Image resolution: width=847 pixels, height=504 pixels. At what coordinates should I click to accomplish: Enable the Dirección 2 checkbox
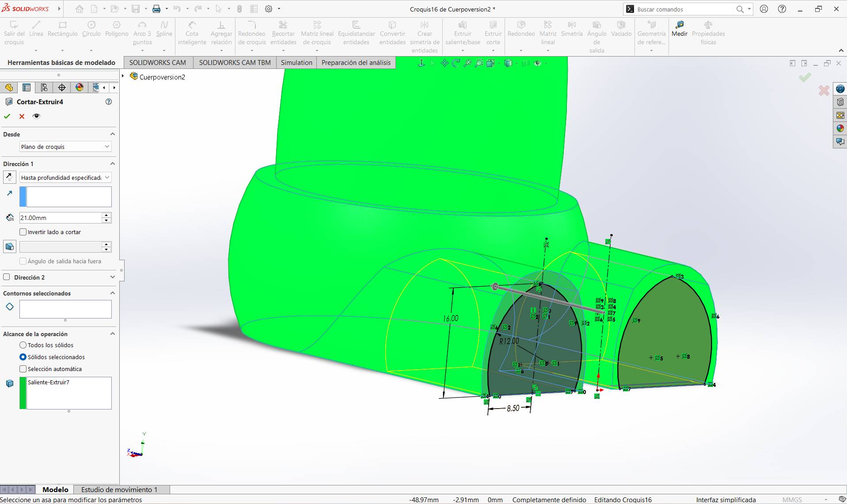(x=7, y=277)
